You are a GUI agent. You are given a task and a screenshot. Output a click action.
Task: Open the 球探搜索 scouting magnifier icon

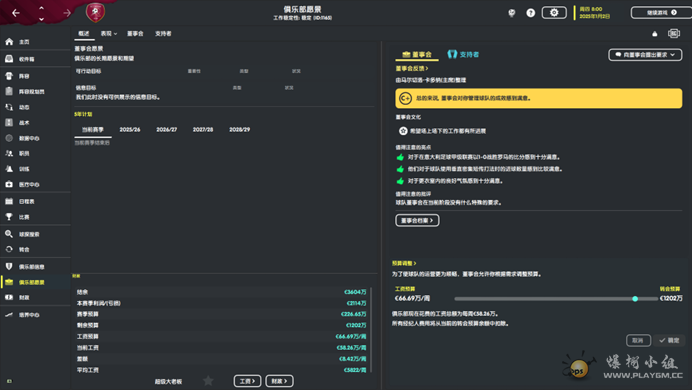pos(9,234)
